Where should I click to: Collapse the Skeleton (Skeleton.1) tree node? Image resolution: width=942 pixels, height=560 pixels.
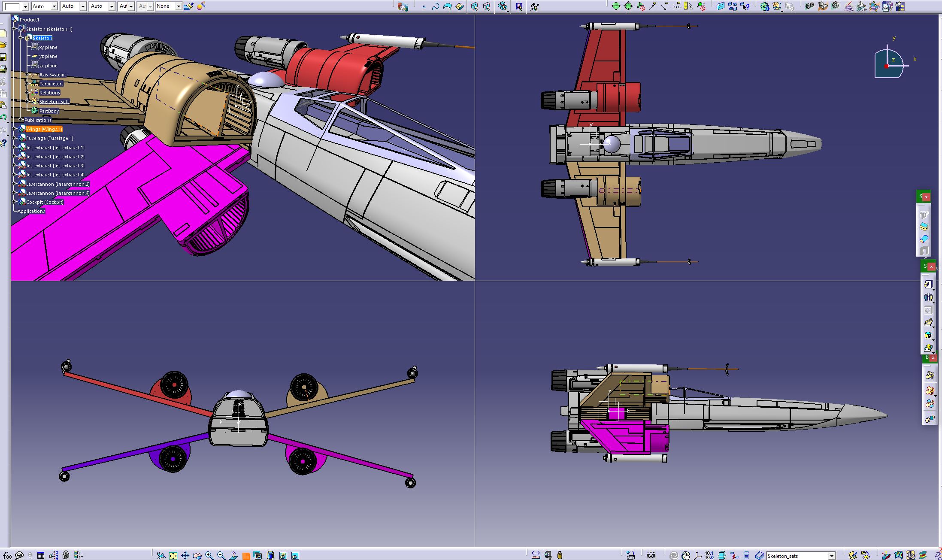[x=14, y=29]
